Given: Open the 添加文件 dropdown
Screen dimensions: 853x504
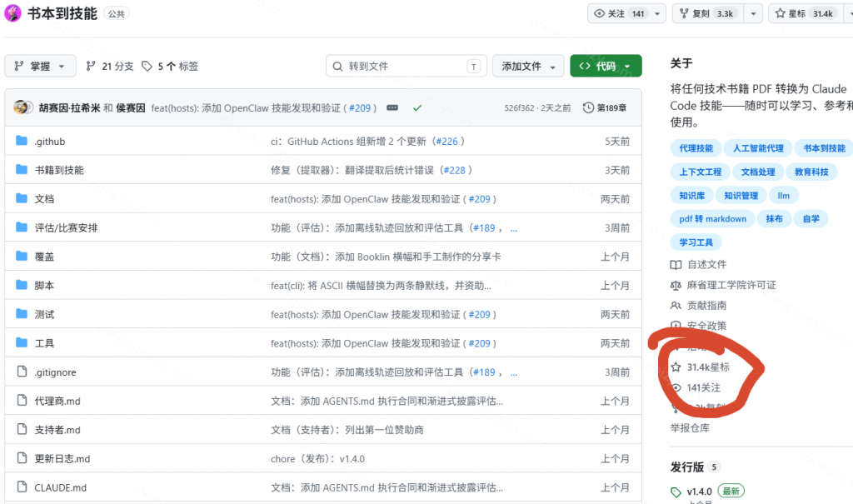Looking at the screenshot, I should tap(528, 67).
